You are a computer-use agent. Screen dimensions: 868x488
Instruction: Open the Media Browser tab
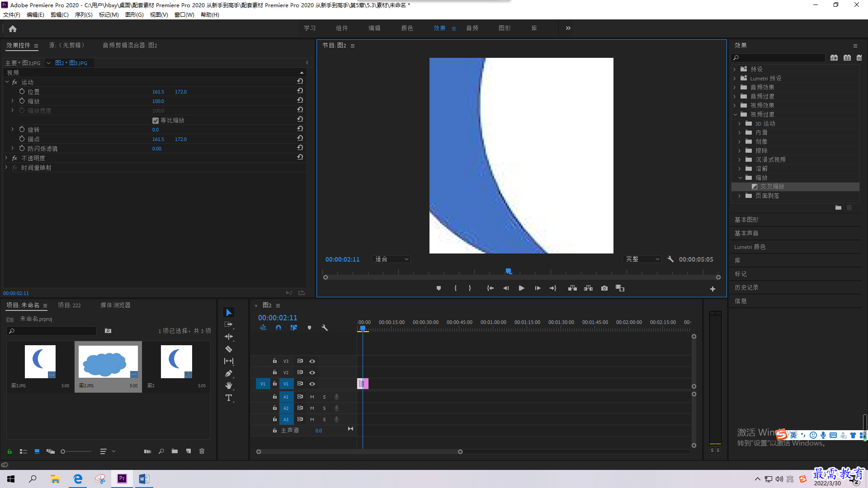click(115, 305)
